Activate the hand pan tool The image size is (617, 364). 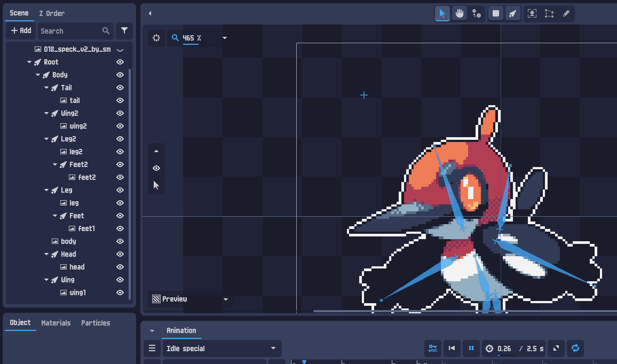460,14
